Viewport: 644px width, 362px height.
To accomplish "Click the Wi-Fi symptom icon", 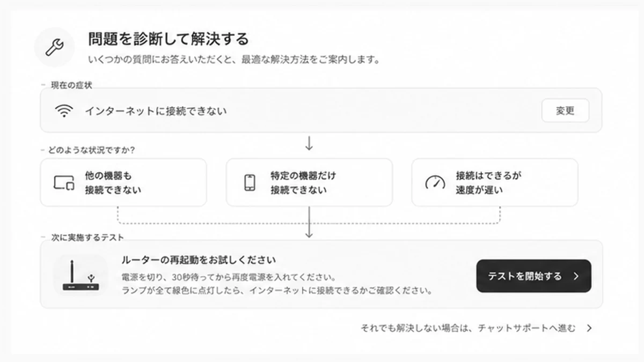I will (x=64, y=111).
